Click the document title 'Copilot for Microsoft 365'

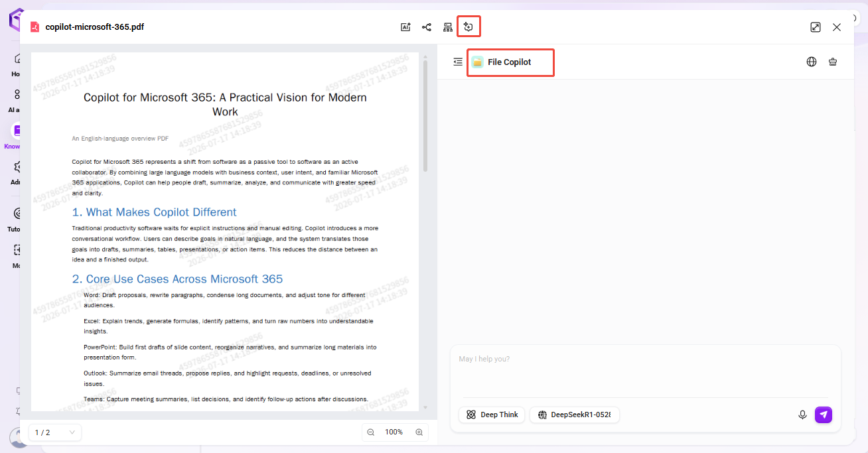tap(225, 105)
